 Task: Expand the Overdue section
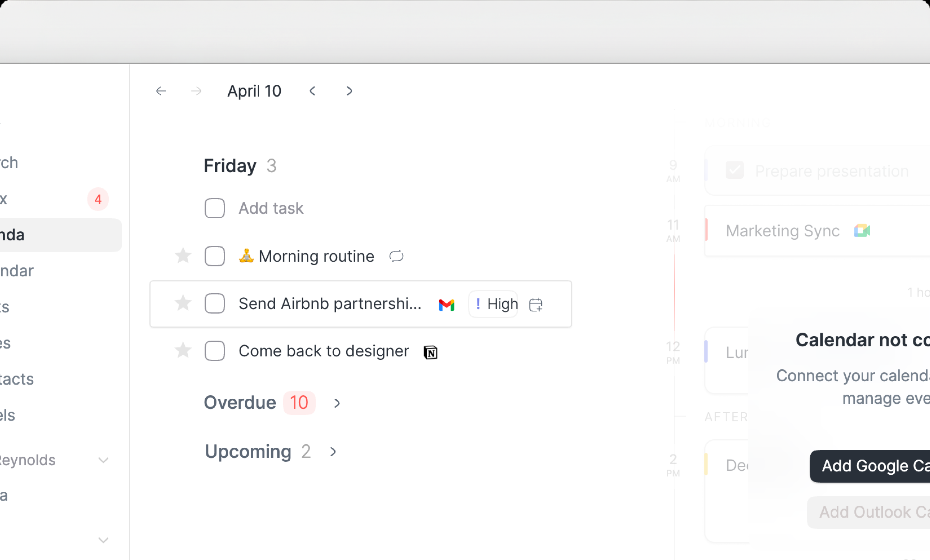[337, 403]
